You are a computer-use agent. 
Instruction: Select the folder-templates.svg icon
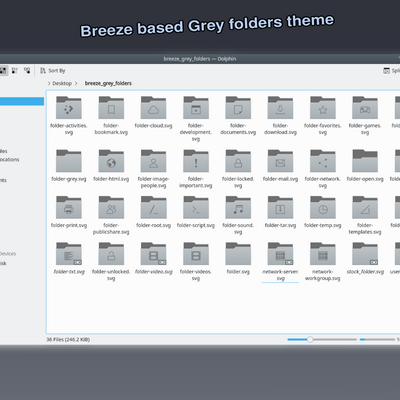pyautogui.click(x=365, y=207)
